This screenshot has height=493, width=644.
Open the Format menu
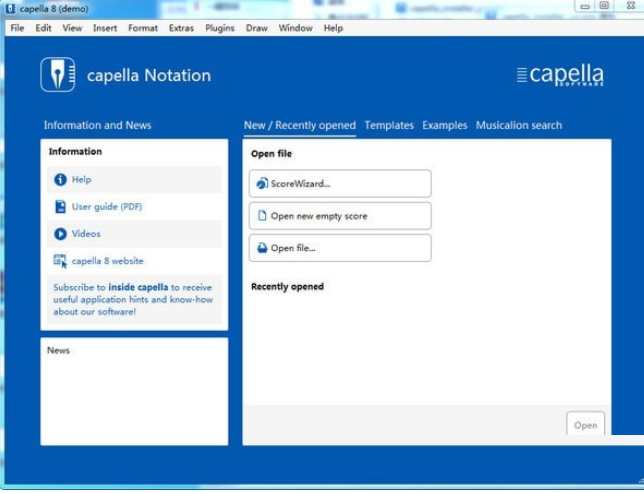tap(143, 28)
